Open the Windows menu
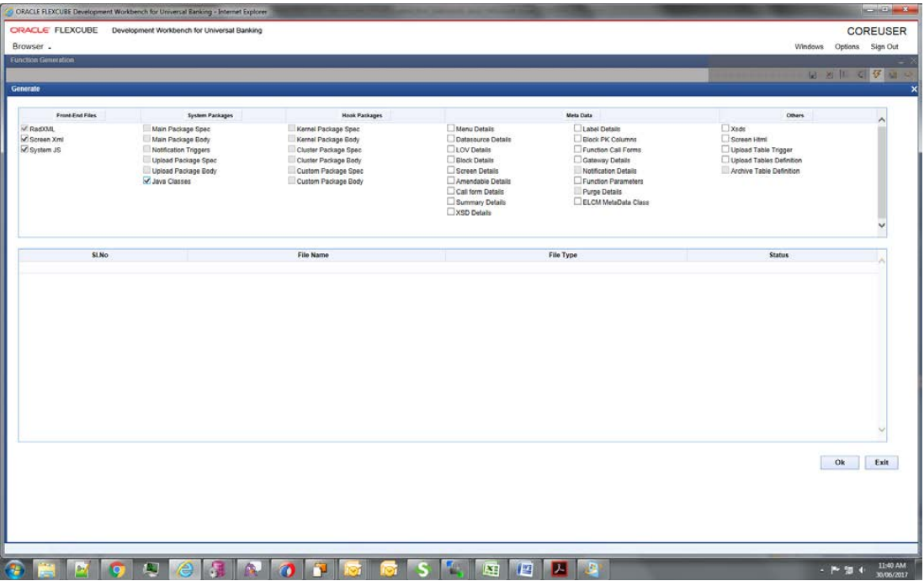This screenshot has width=924, height=581. point(809,46)
